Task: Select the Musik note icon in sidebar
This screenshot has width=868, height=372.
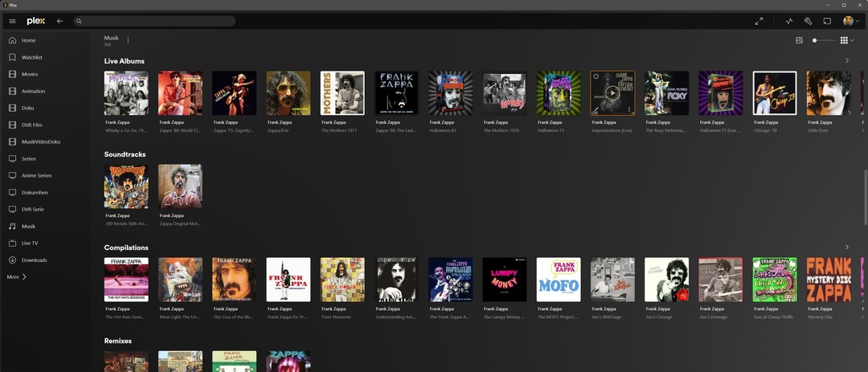Action: coord(12,227)
